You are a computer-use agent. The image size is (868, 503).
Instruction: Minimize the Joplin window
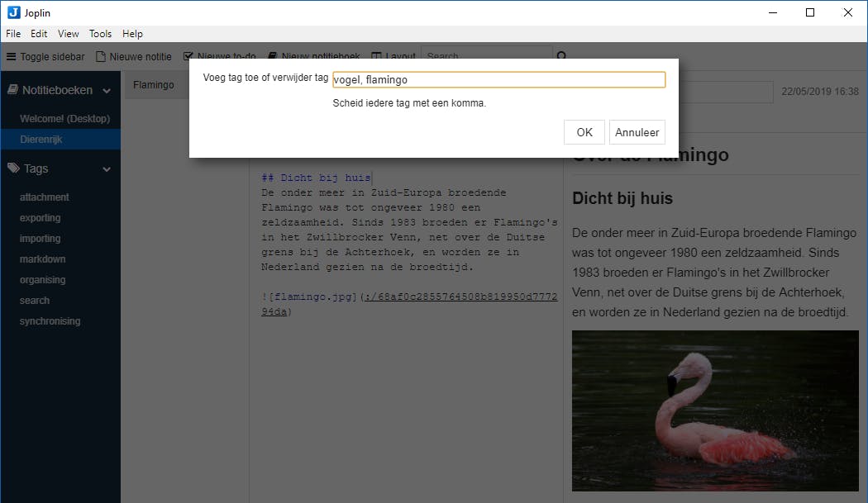point(773,12)
